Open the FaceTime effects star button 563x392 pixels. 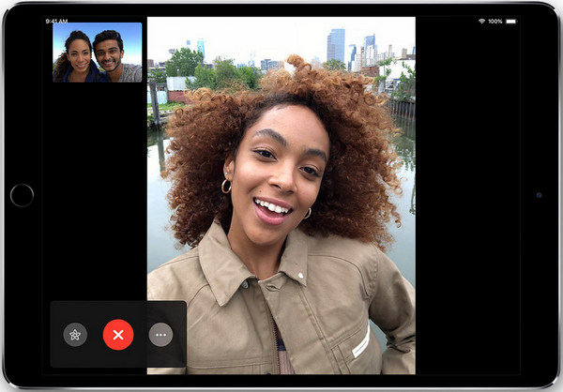pyautogui.click(x=75, y=335)
